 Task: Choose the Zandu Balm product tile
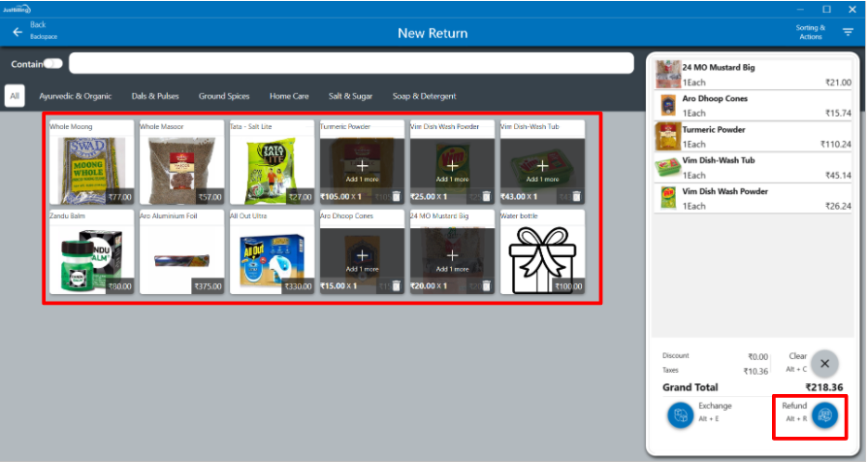[x=91, y=252]
